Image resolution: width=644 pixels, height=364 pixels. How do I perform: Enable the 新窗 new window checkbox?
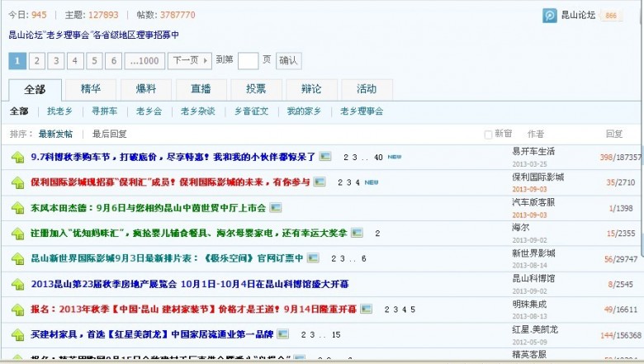point(488,134)
